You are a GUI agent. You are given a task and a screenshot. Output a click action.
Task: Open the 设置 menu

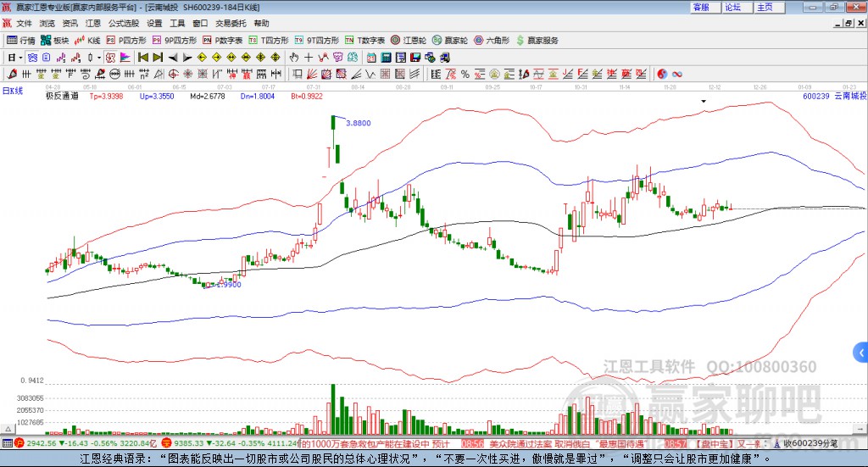tap(154, 23)
